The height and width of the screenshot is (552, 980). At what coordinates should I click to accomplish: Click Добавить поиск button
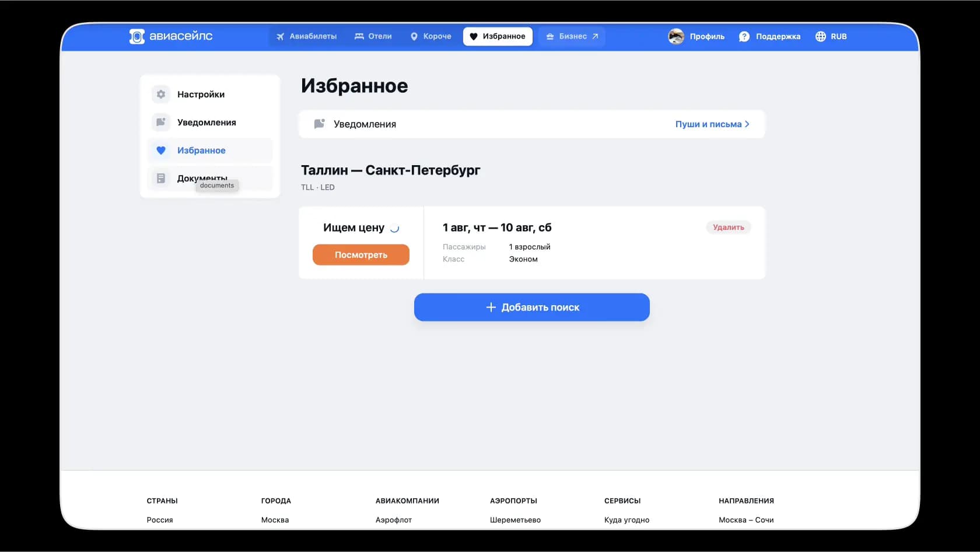point(532,307)
